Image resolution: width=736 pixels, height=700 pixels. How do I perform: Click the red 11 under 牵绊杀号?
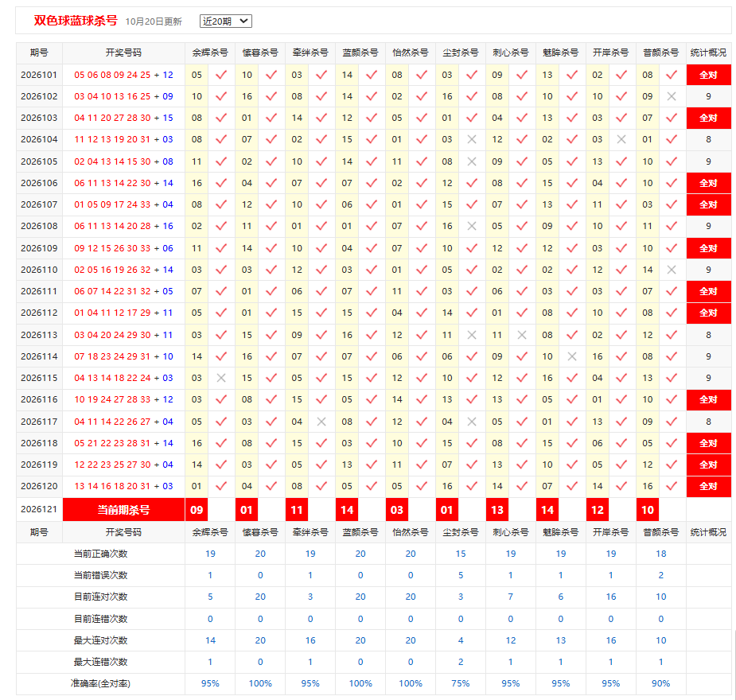pos(297,510)
